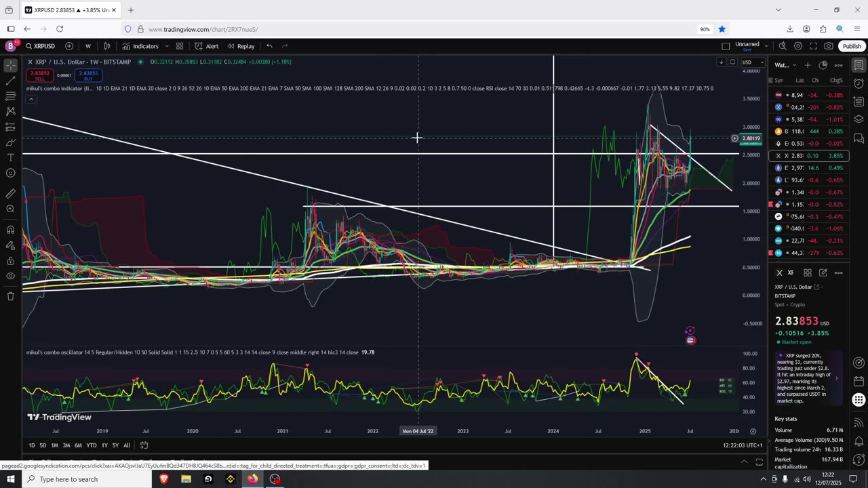Open Firefox from the Windows taskbar
The height and width of the screenshot is (488, 868).
[x=253, y=479]
